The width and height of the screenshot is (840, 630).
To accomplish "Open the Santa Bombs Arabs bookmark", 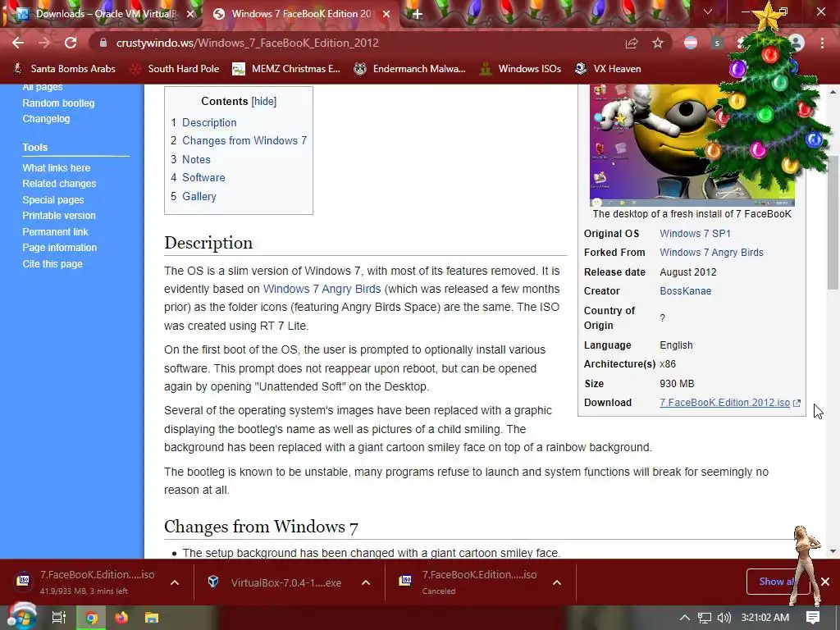I will click(x=64, y=69).
